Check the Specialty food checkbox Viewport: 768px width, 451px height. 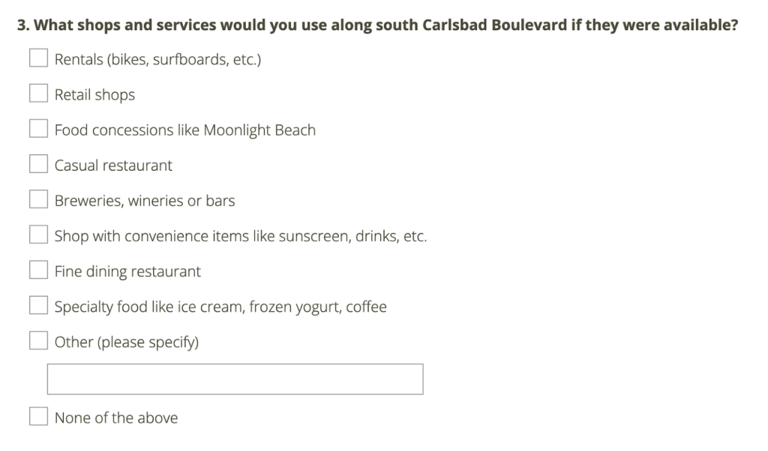38,305
